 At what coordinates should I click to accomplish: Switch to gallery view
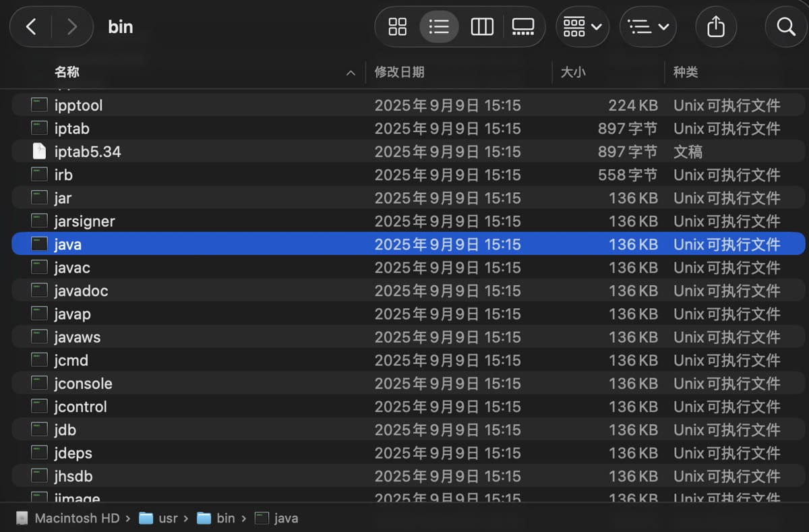tap(523, 27)
